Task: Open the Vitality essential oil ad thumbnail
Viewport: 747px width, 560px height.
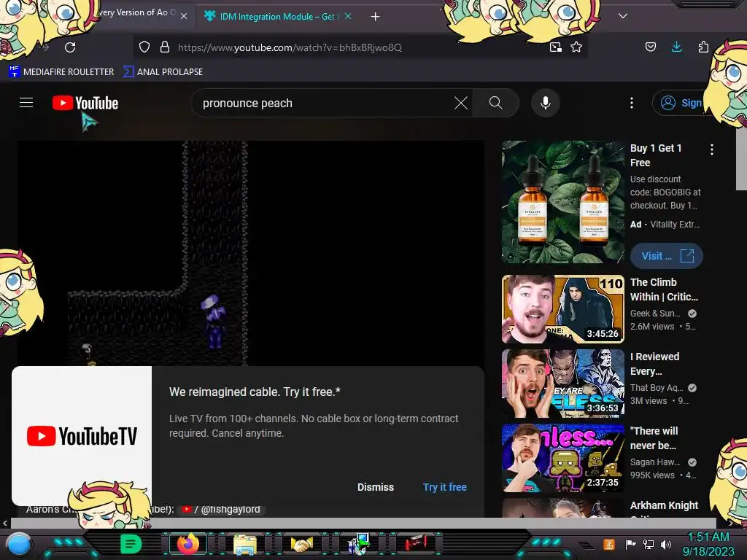Action: 562,202
